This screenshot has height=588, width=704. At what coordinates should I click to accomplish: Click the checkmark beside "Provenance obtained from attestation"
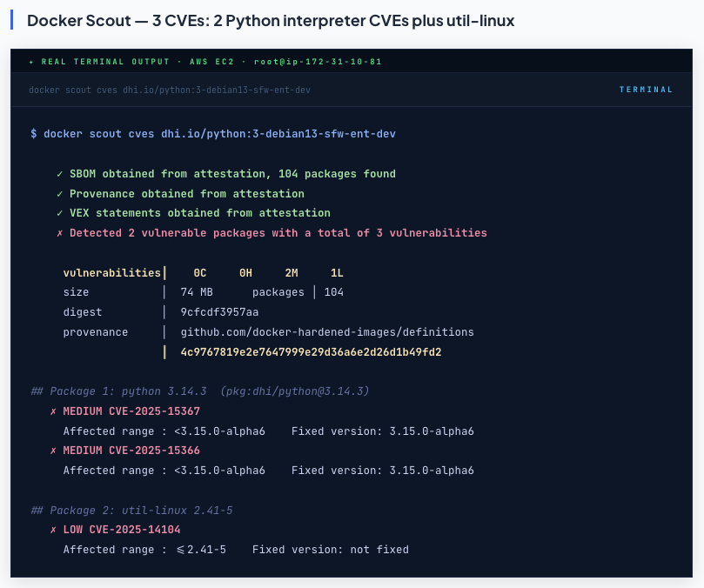coord(57,193)
